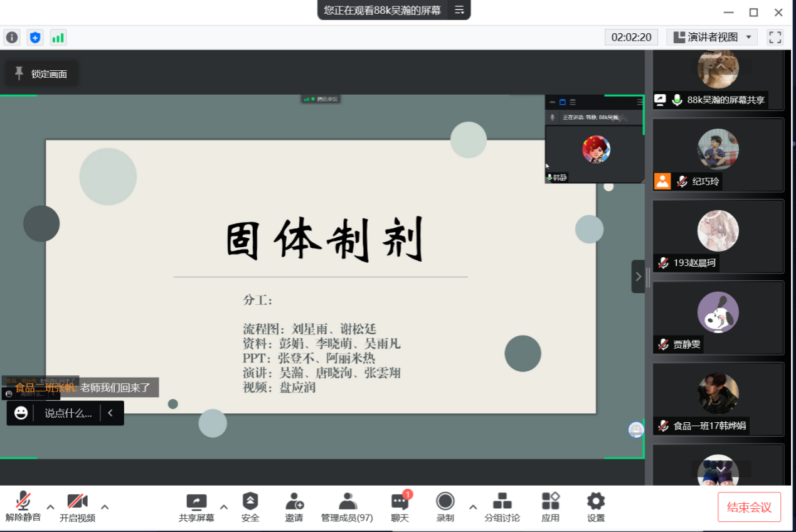Enter full screen mode
796x532 pixels.
[x=775, y=37]
